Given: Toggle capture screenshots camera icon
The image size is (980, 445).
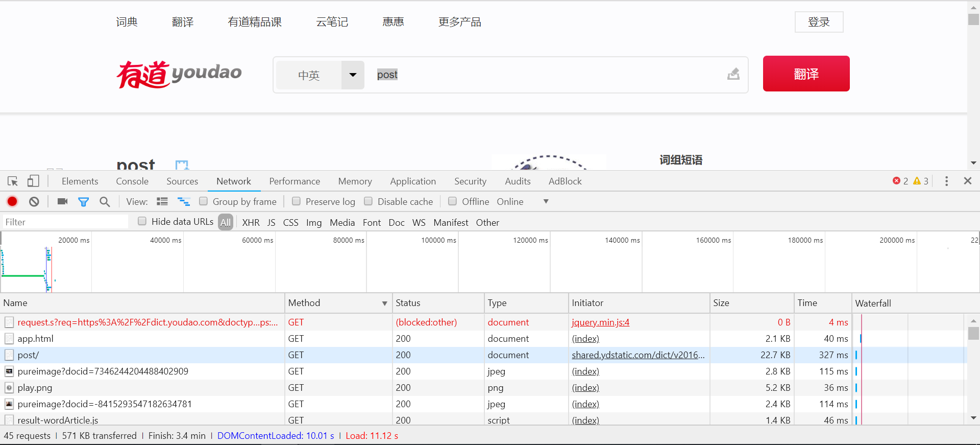Looking at the screenshot, I should 62,202.
